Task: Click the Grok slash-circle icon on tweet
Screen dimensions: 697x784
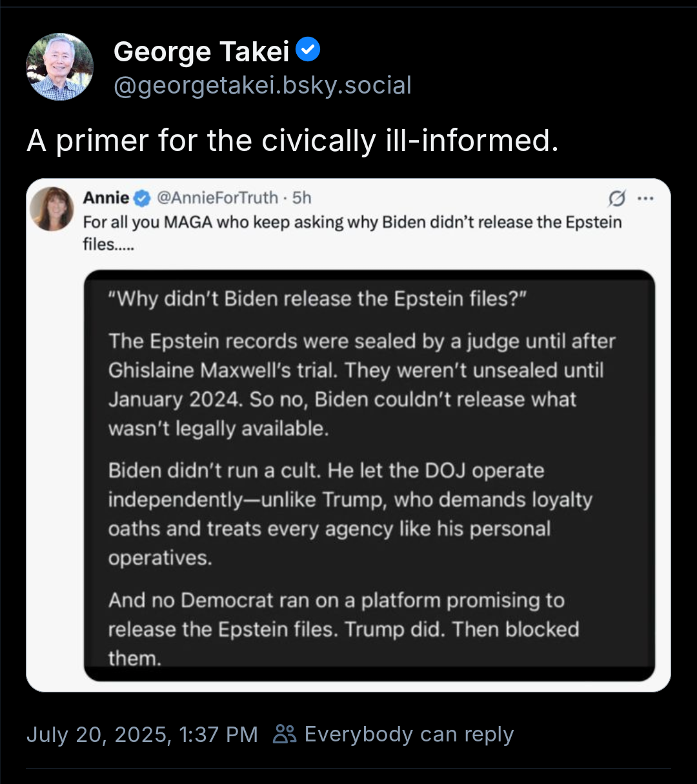Action: 617,199
